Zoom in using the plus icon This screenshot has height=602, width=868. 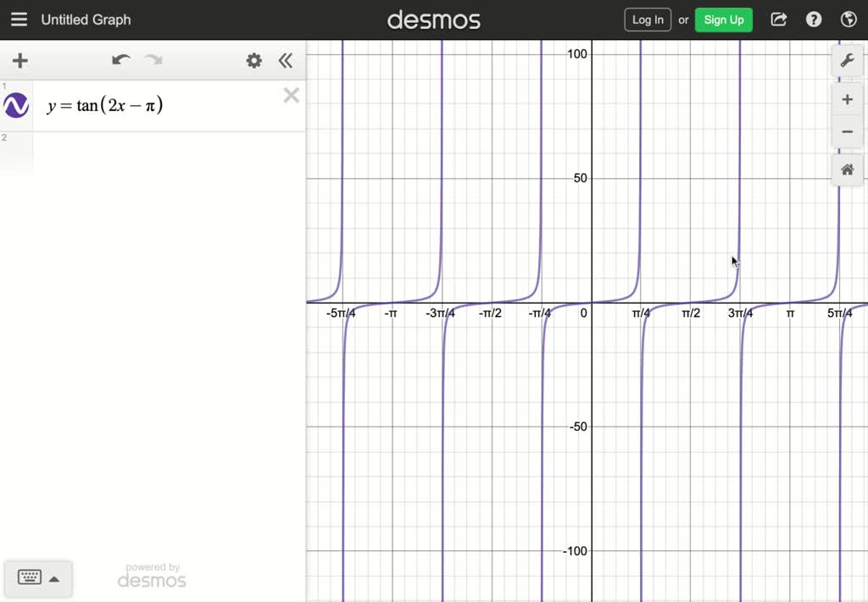pyautogui.click(x=847, y=99)
